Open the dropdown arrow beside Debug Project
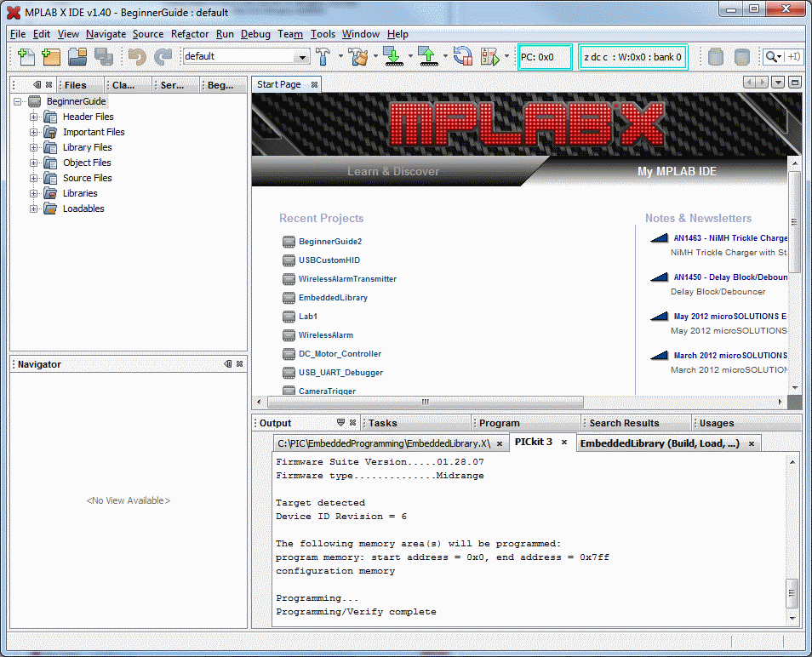The image size is (812, 657). tap(507, 56)
